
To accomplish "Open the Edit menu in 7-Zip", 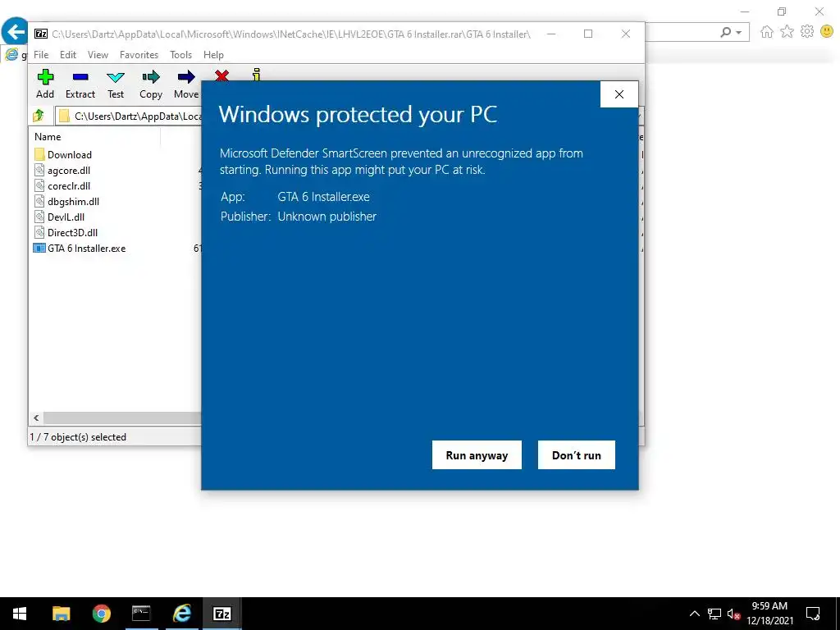I will pyautogui.click(x=68, y=55).
